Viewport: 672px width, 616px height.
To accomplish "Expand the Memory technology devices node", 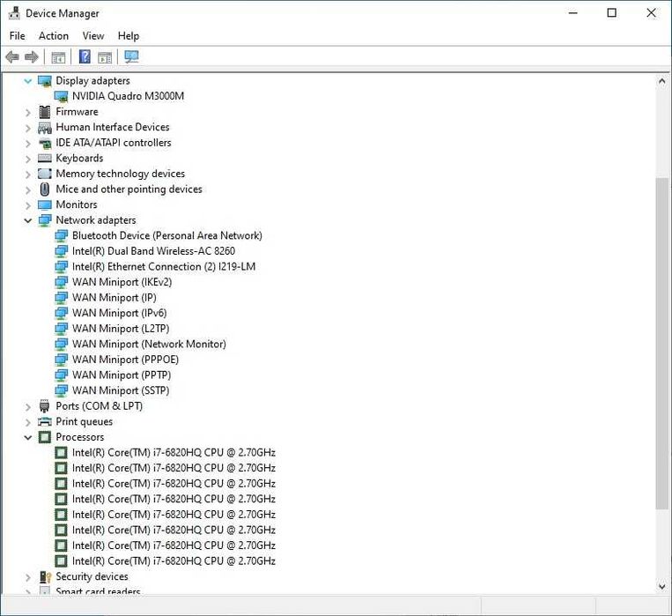I will tap(28, 174).
